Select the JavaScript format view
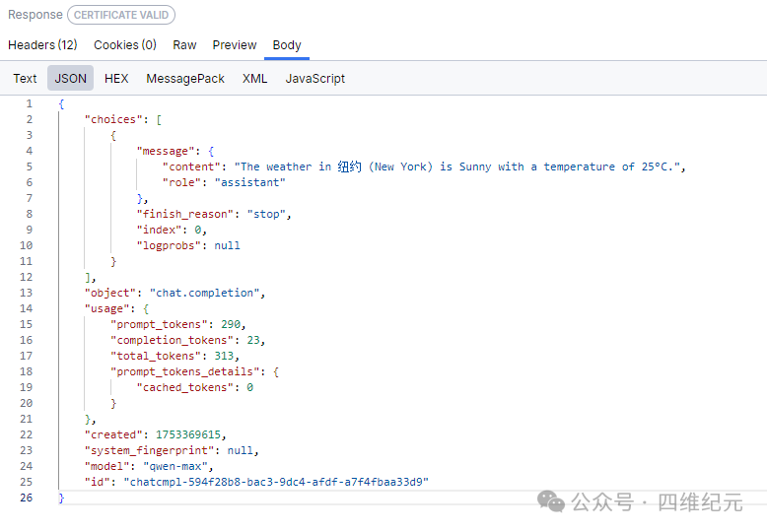767x532 pixels. [x=315, y=78]
